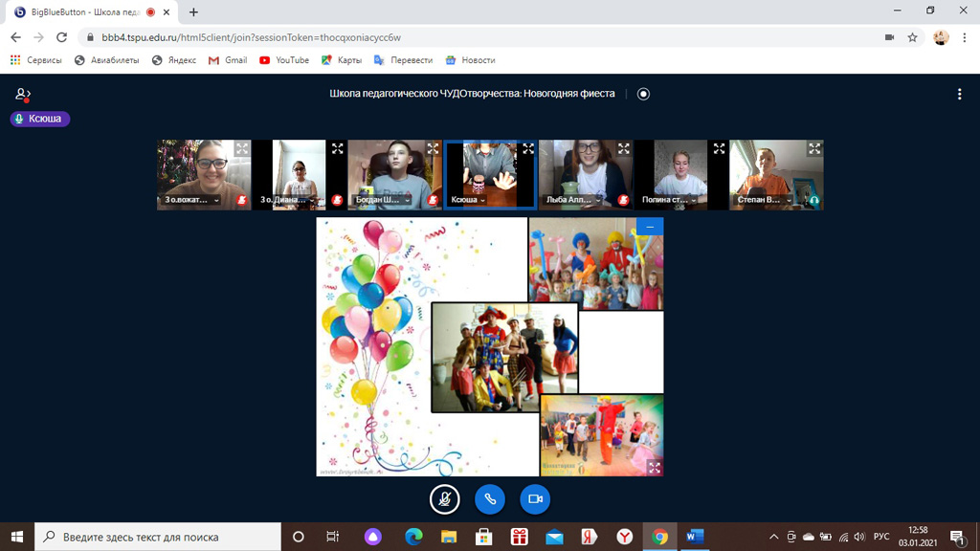This screenshot has width=980, height=551.
Task: Open the YouTube bookmark
Action: point(284,60)
